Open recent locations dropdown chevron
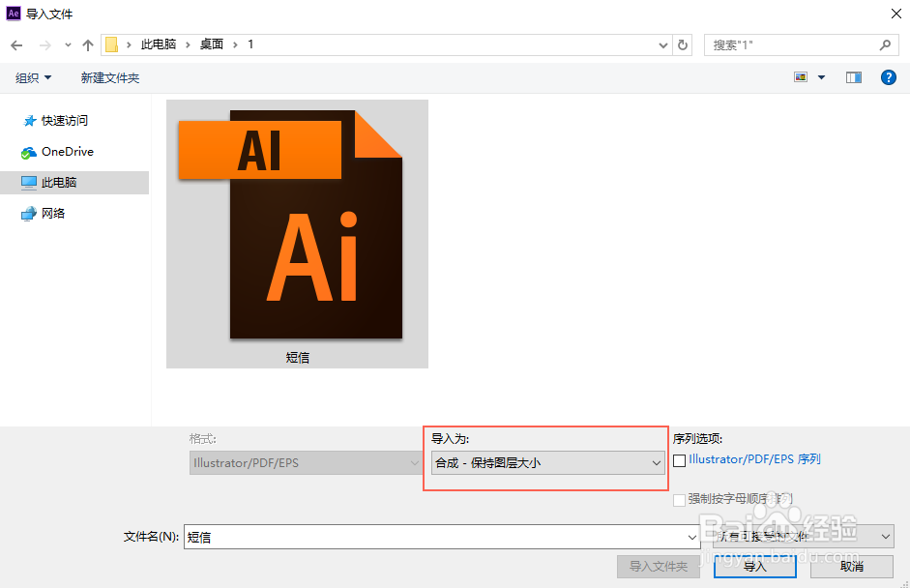Viewport: 910px width, 588px height. [x=68, y=45]
